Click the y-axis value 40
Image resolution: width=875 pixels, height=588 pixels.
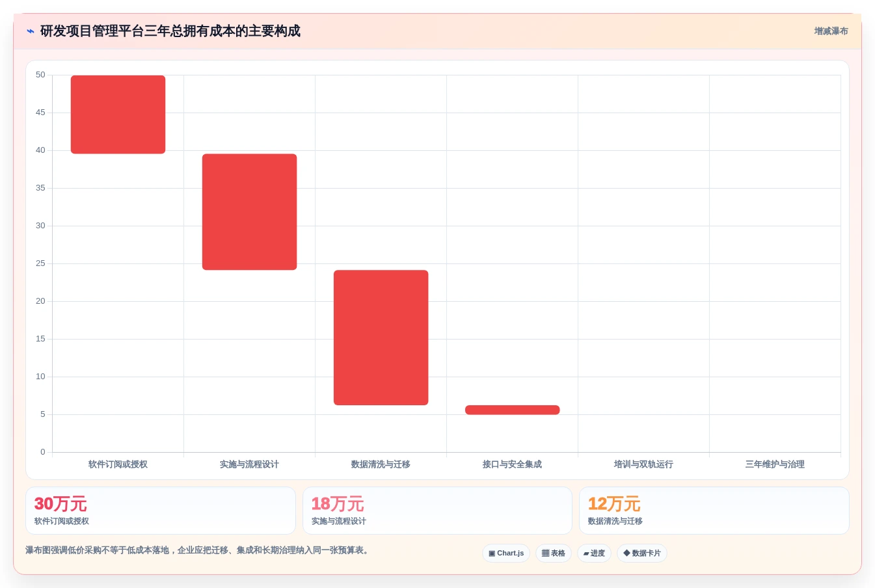pos(40,150)
